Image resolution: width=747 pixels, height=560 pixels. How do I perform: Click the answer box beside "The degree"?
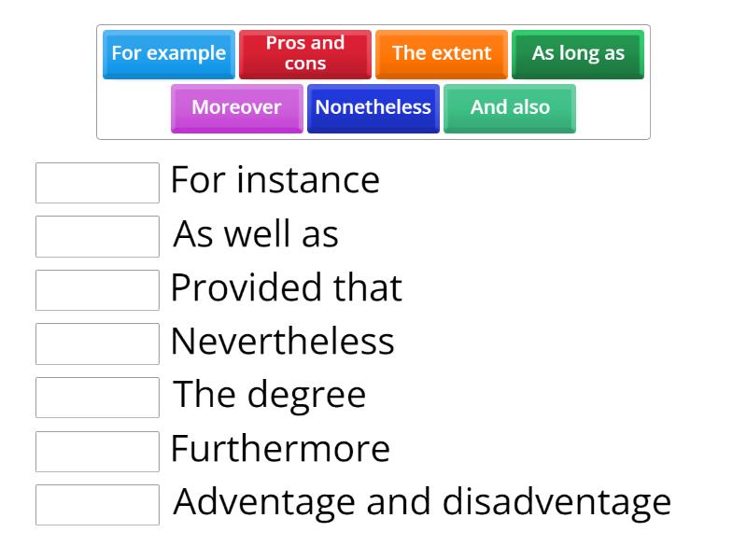click(97, 398)
